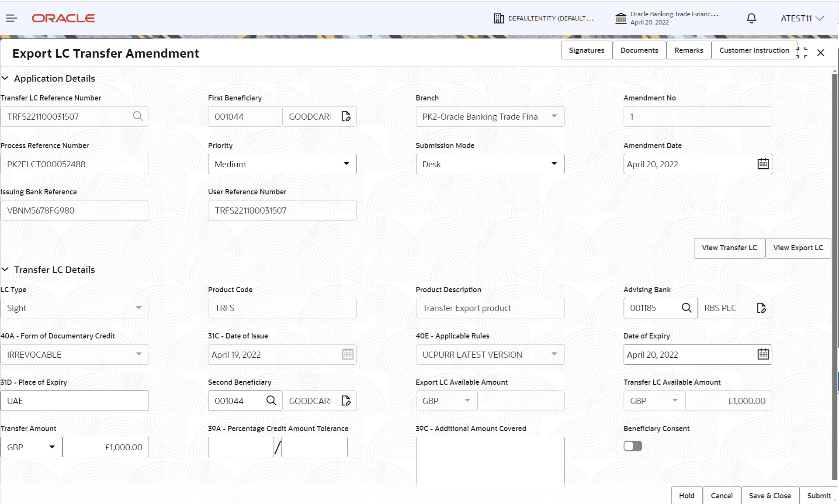Open the Submission Mode dropdown
Image resolution: width=839 pixels, height=504 pixels.
point(554,164)
